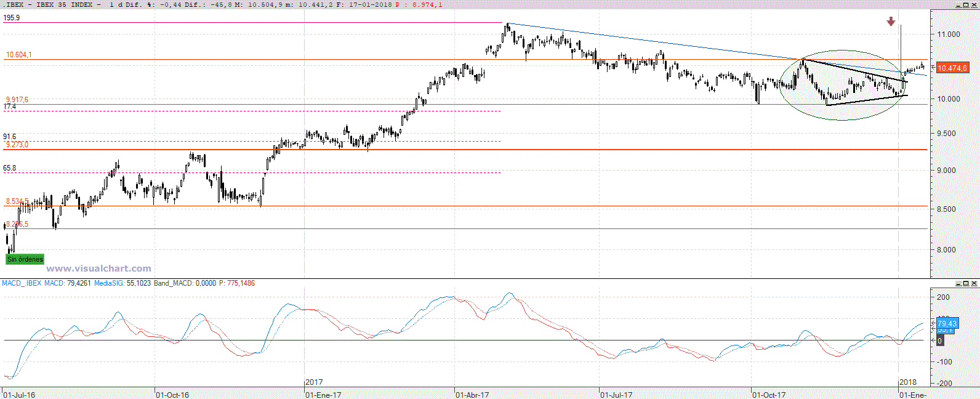This screenshot has width=980, height=399.
Task: Click the 01-Ene-17 date axis label
Action: 323,395
